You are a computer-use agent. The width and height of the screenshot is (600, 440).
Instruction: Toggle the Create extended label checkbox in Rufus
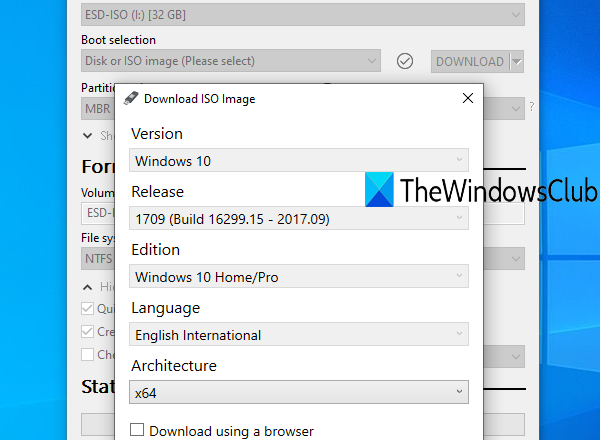[x=88, y=331]
